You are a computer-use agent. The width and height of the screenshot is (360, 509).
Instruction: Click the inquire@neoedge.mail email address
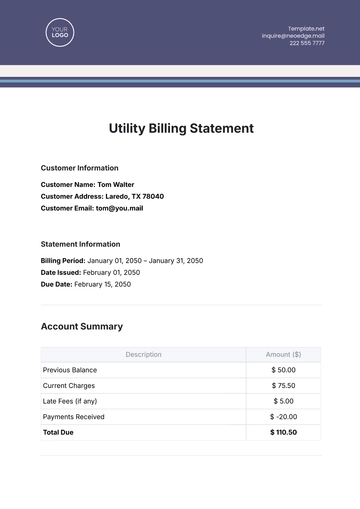click(293, 36)
